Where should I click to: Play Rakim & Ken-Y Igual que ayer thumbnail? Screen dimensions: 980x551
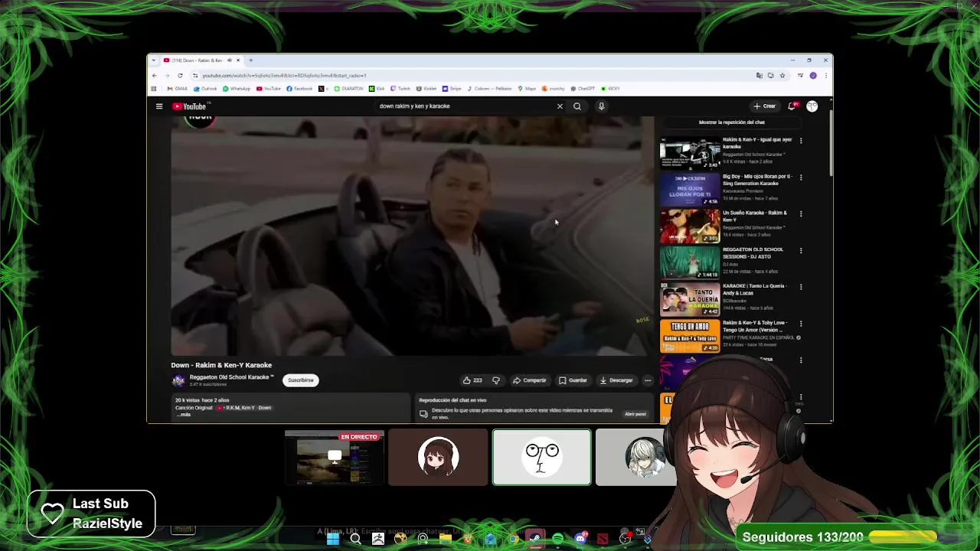click(690, 153)
